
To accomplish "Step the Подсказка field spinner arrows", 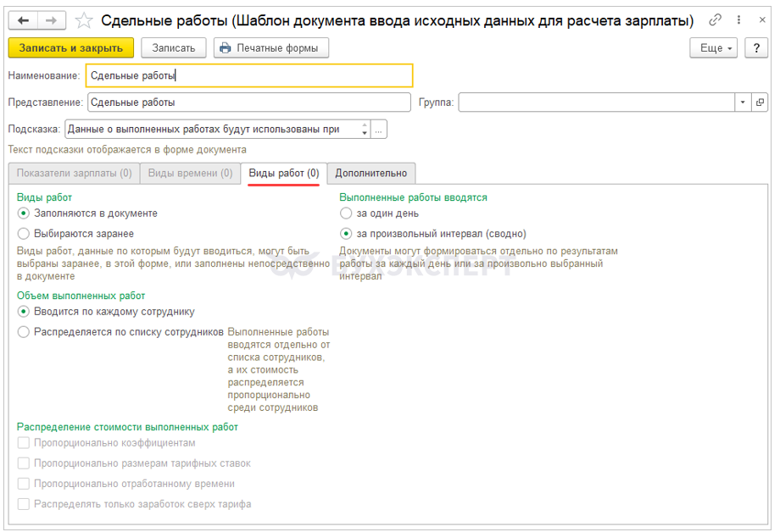I will 365,130.
